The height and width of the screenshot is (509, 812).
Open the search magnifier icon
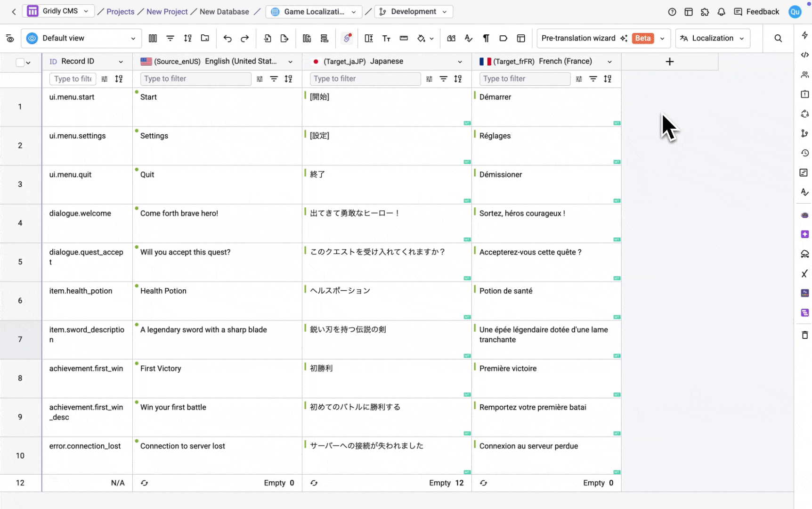tap(778, 38)
